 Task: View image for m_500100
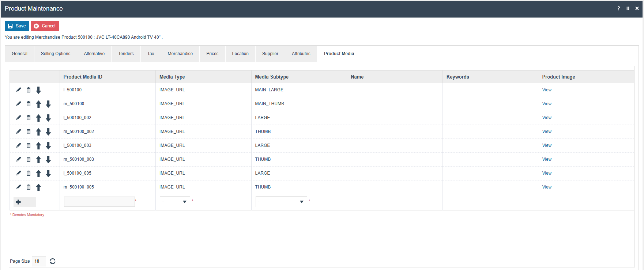click(x=547, y=104)
